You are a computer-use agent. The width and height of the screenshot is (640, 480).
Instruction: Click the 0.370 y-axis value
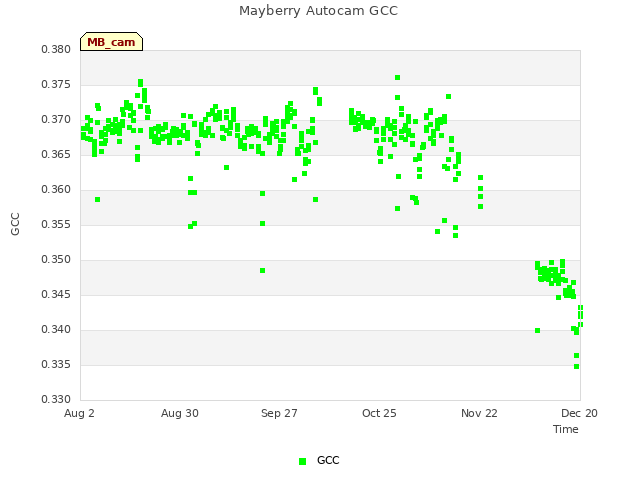point(56,120)
